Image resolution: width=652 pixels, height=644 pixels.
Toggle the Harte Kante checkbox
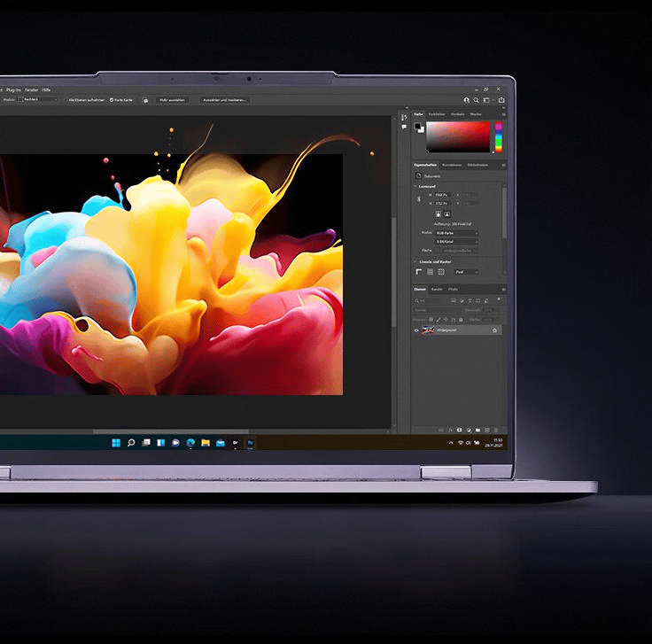tap(111, 100)
